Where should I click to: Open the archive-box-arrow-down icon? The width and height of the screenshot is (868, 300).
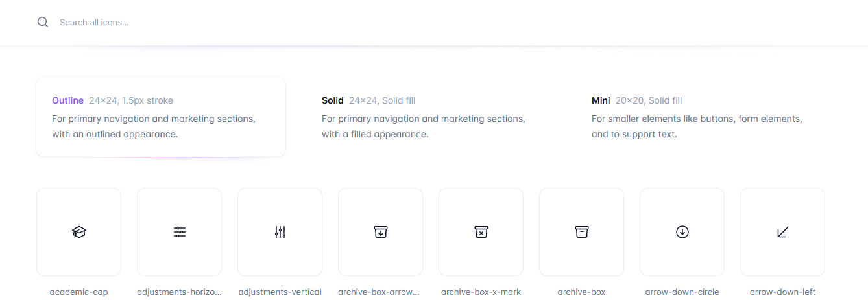(x=380, y=232)
